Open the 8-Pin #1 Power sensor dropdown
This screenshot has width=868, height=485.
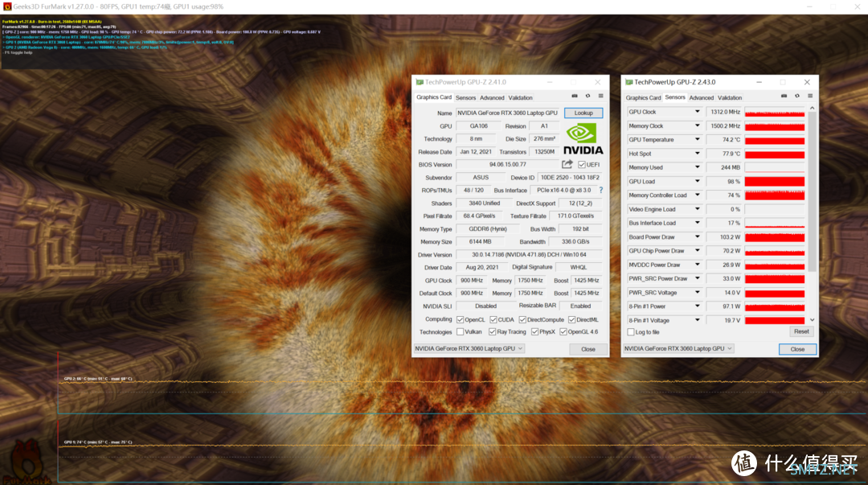[x=697, y=306]
